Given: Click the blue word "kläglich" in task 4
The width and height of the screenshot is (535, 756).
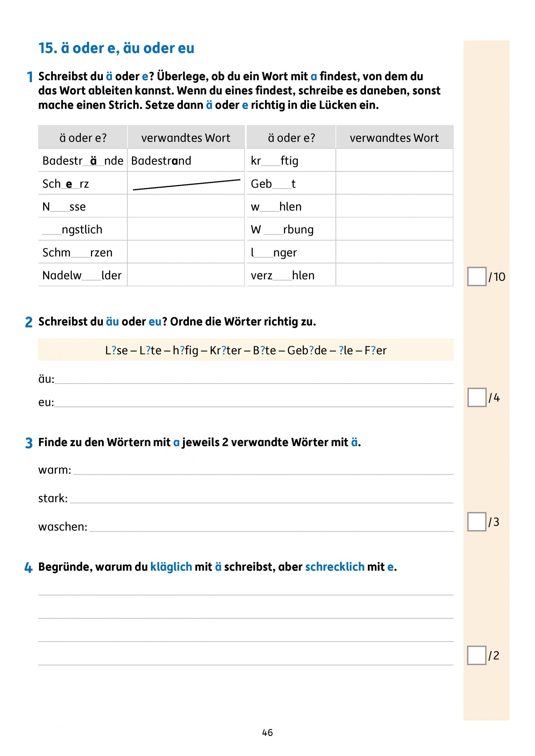Looking at the screenshot, I should [x=171, y=567].
